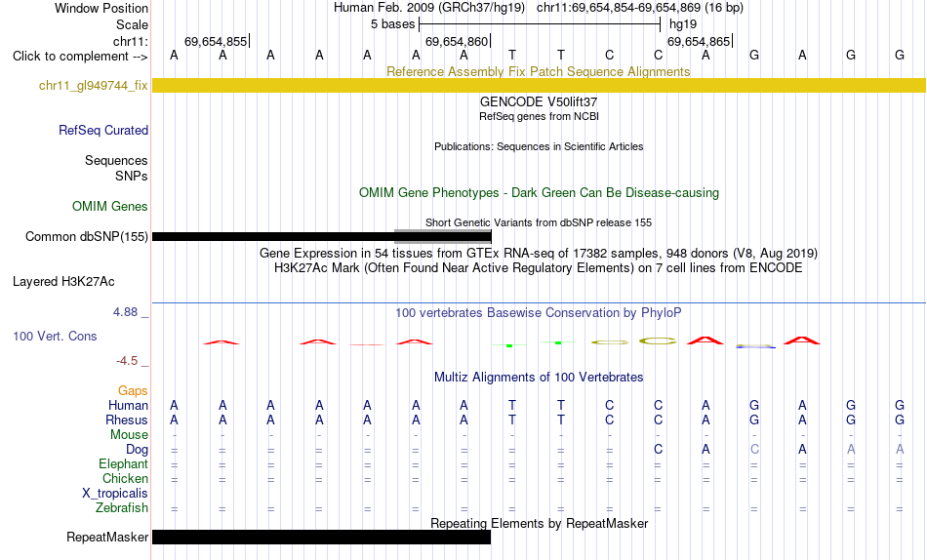Click the Gaps row label
The width and height of the screenshot is (927, 560).
133,391
